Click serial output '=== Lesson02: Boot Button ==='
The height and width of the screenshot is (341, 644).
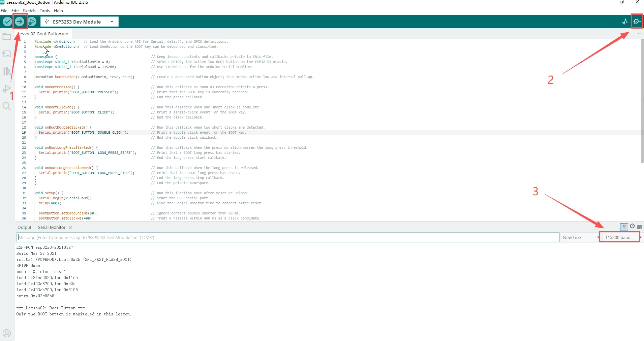(x=51, y=308)
